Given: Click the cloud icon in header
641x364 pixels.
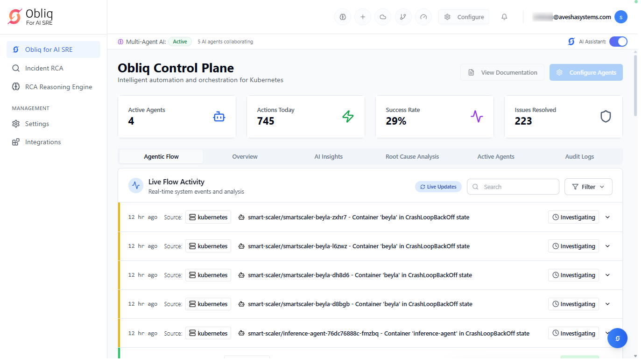Looking at the screenshot, I should click(383, 17).
